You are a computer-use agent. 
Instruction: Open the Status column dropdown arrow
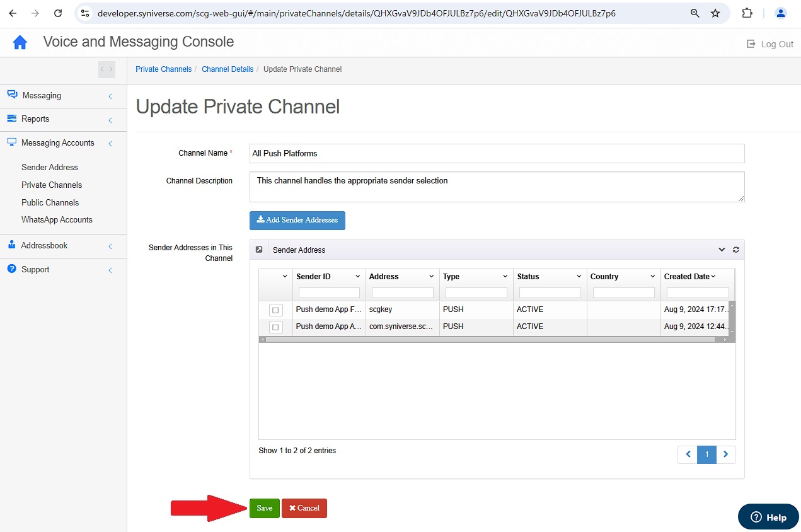tap(579, 277)
